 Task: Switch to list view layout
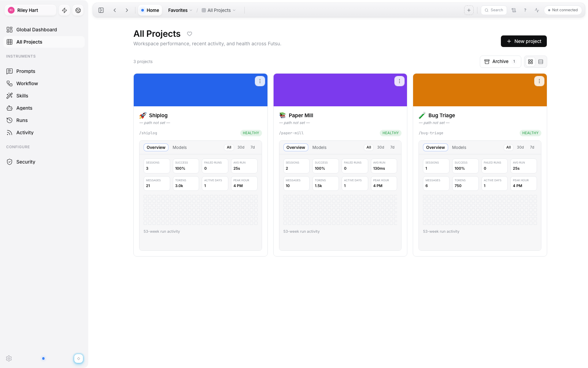point(541,62)
